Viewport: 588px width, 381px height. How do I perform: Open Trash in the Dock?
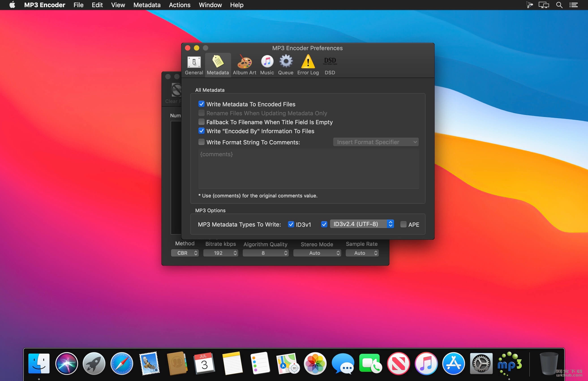point(548,363)
